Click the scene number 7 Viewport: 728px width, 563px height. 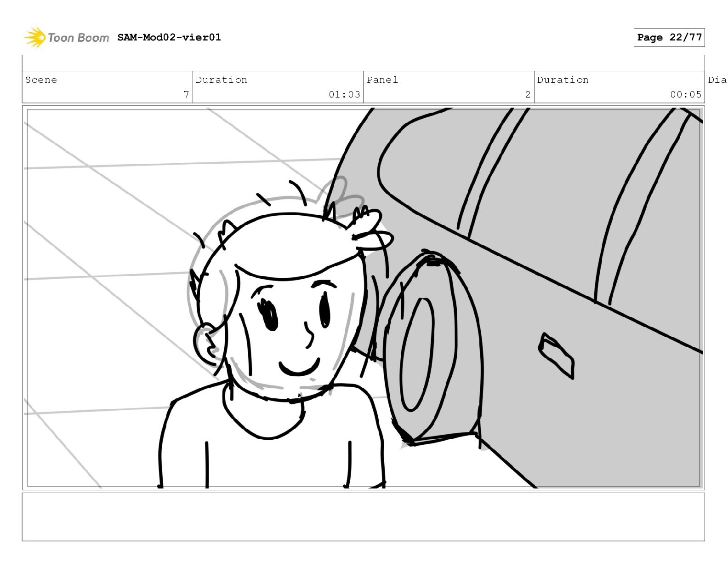click(x=186, y=94)
